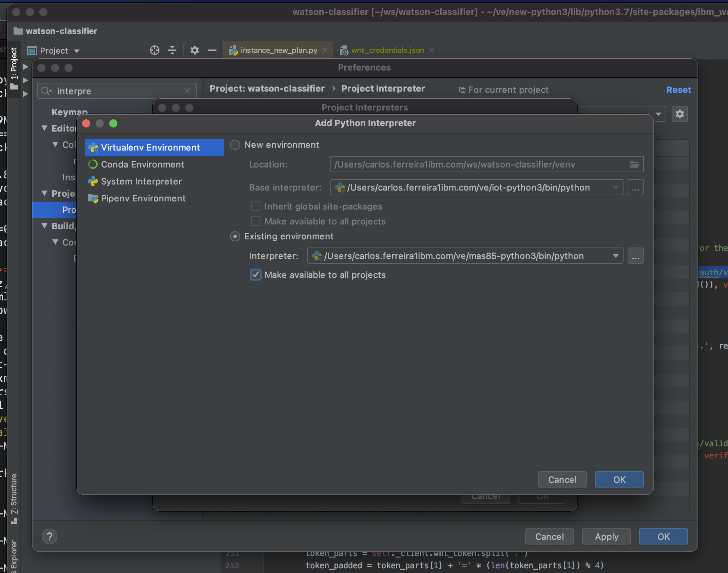Click search magnifier icon in Preferences

[x=46, y=91]
